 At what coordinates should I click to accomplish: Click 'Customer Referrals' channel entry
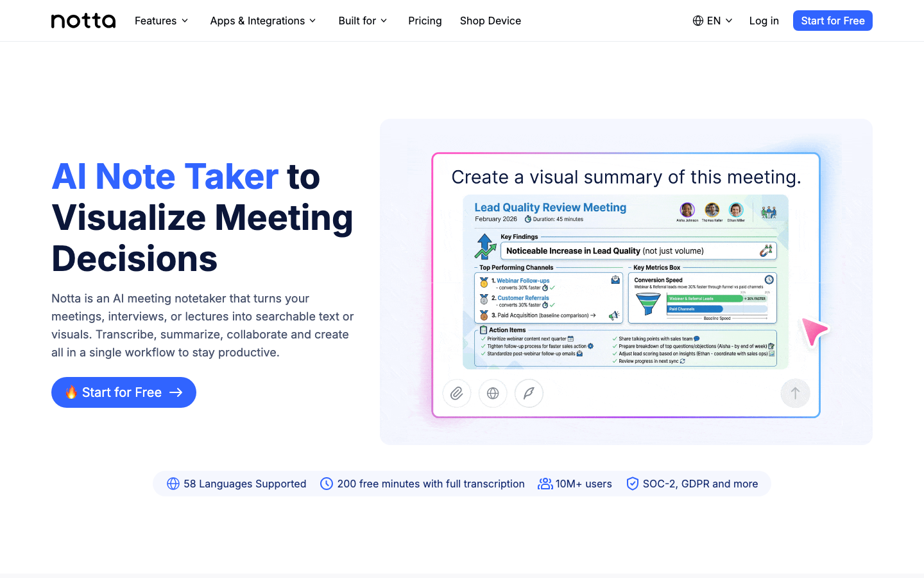coord(524,298)
